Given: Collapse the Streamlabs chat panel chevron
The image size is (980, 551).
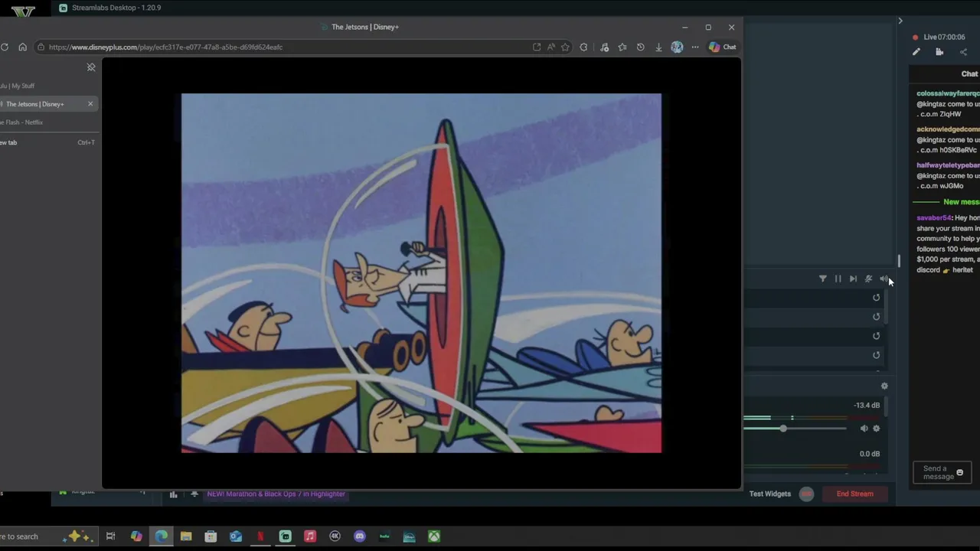Looking at the screenshot, I should [900, 21].
